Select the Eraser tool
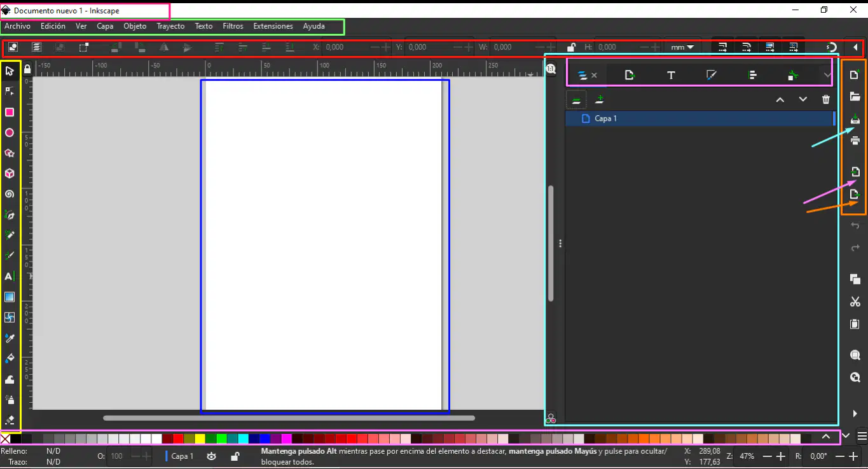 (x=10, y=420)
